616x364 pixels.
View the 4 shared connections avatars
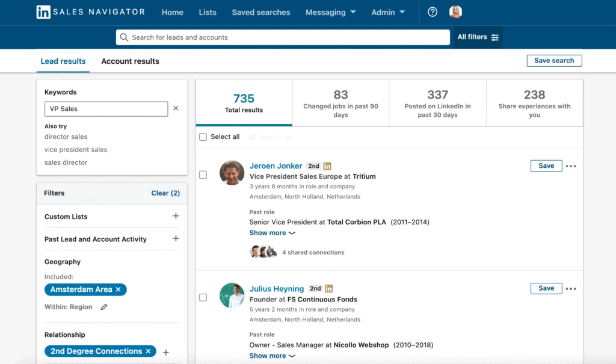click(263, 251)
